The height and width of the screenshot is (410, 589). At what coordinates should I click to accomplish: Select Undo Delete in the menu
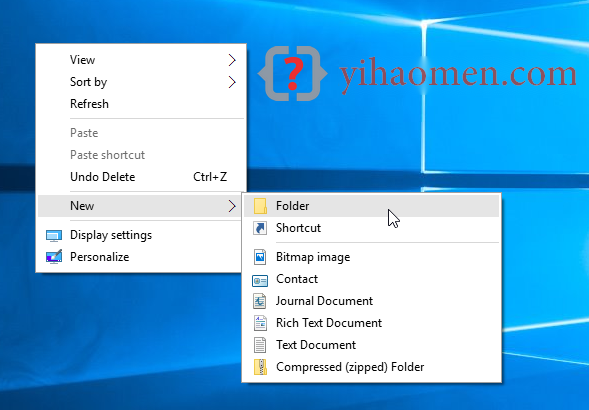141,177
